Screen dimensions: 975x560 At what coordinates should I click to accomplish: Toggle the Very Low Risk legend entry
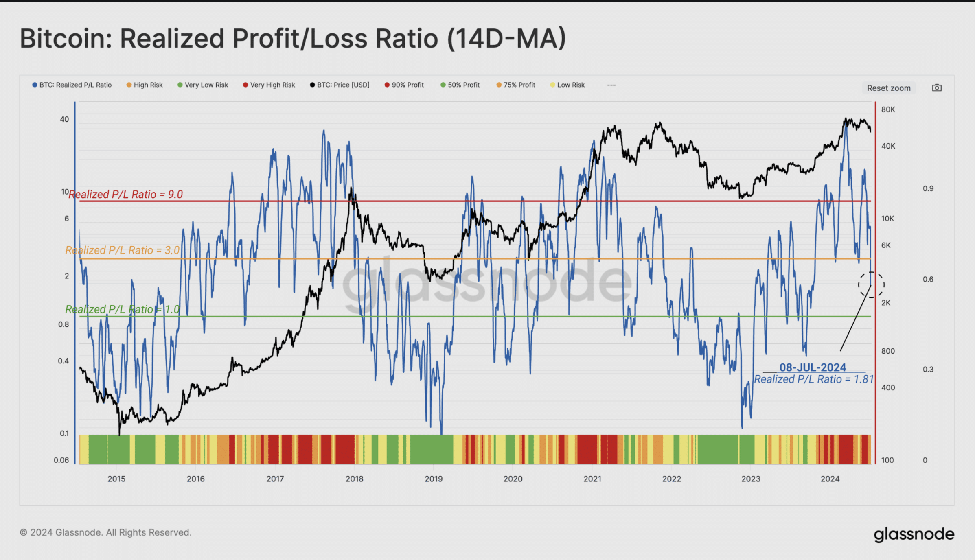[x=203, y=85]
